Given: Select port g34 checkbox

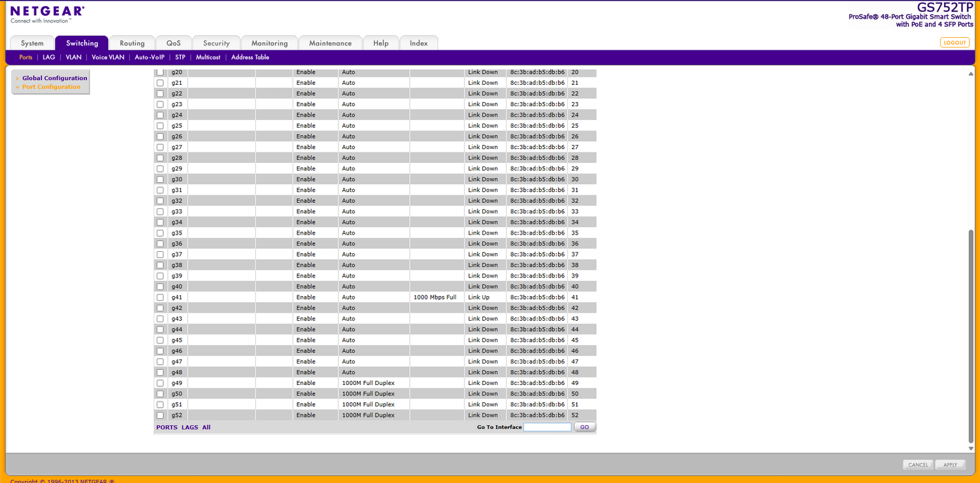Looking at the screenshot, I should (x=160, y=222).
